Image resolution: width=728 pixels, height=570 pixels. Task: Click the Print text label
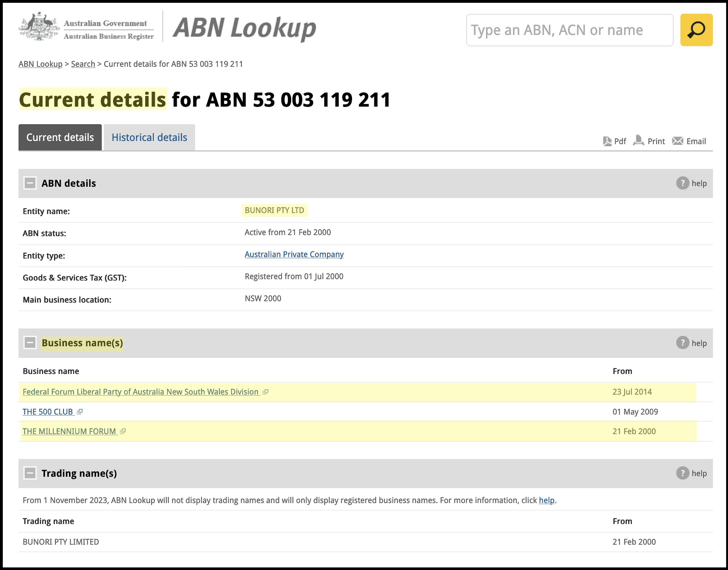[x=656, y=141]
